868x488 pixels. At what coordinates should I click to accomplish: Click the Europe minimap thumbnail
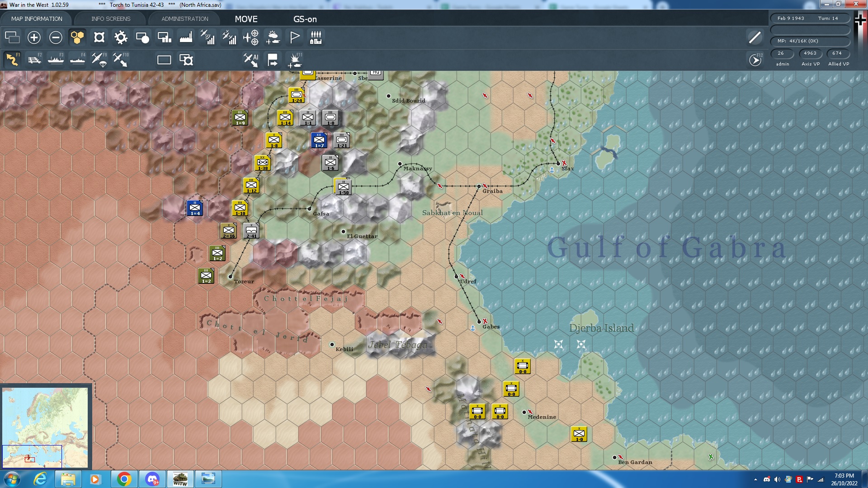click(45, 427)
